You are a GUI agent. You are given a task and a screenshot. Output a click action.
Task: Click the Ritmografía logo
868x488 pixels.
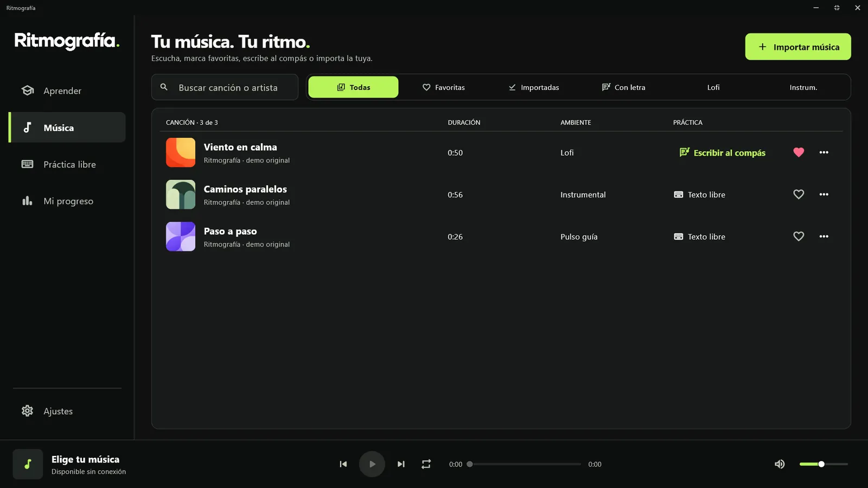click(x=67, y=41)
